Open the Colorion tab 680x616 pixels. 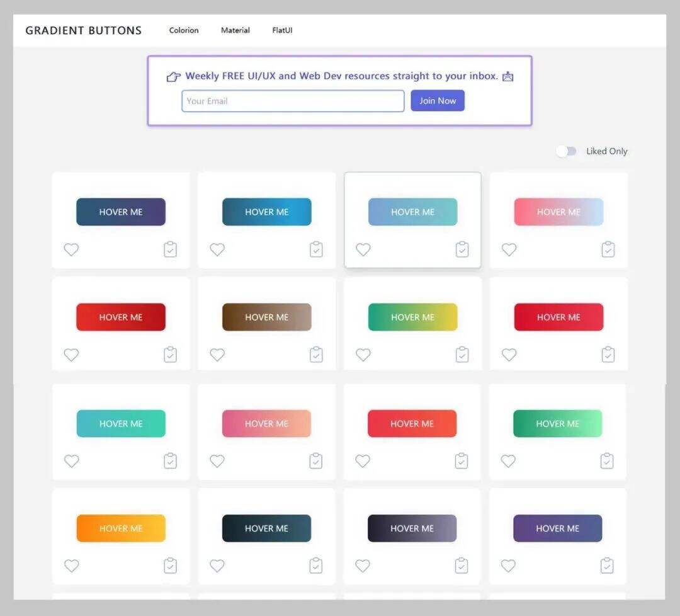tap(184, 30)
